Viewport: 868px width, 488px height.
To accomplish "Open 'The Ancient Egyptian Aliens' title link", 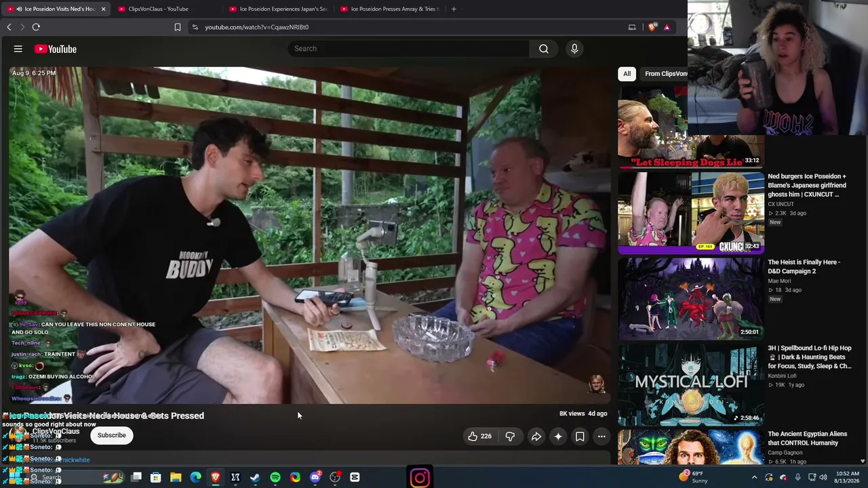I will click(x=808, y=439).
